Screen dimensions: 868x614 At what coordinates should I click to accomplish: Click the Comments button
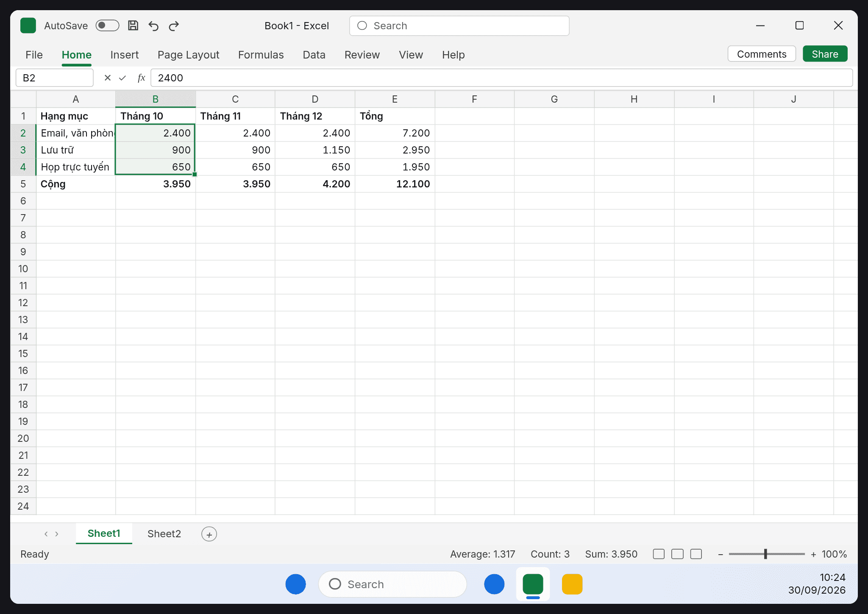762,54
